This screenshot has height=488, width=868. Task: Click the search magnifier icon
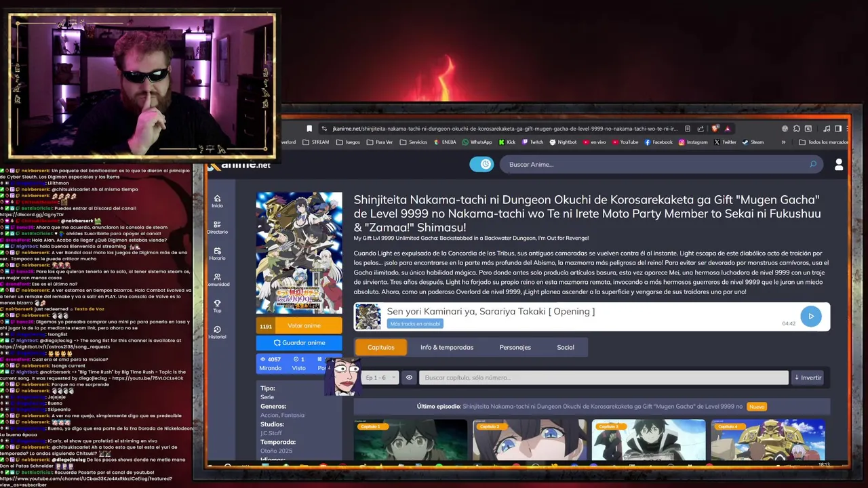813,164
